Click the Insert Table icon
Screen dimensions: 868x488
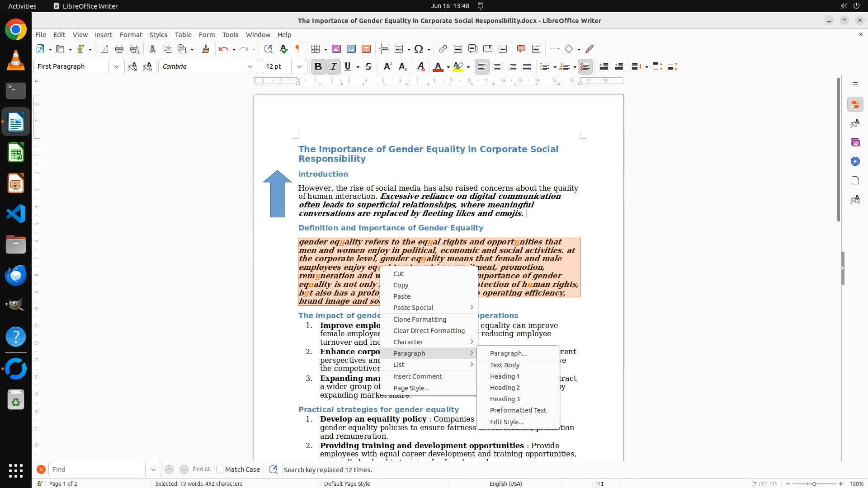click(316, 49)
